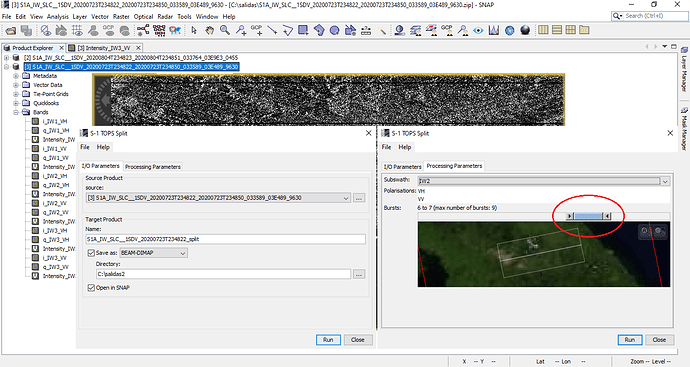The width and height of the screenshot is (690, 367).
Task: Activate the zoom magnifier tool
Action: [225, 30]
